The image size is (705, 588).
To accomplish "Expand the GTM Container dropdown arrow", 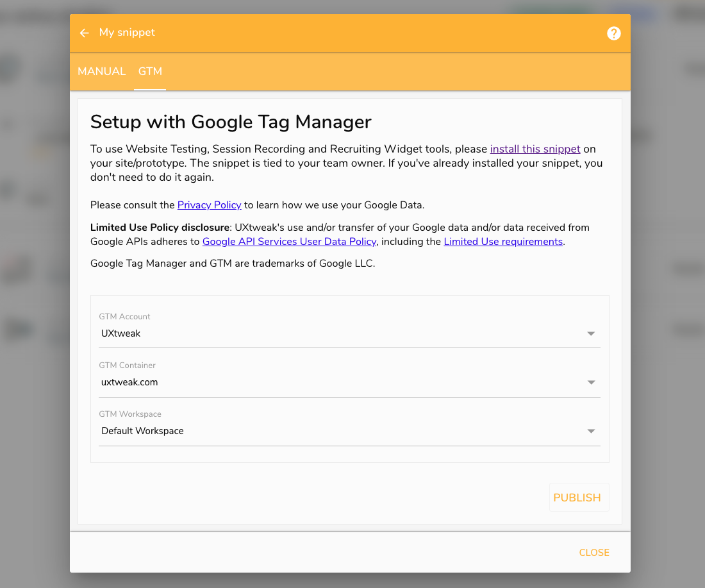I will click(x=591, y=382).
